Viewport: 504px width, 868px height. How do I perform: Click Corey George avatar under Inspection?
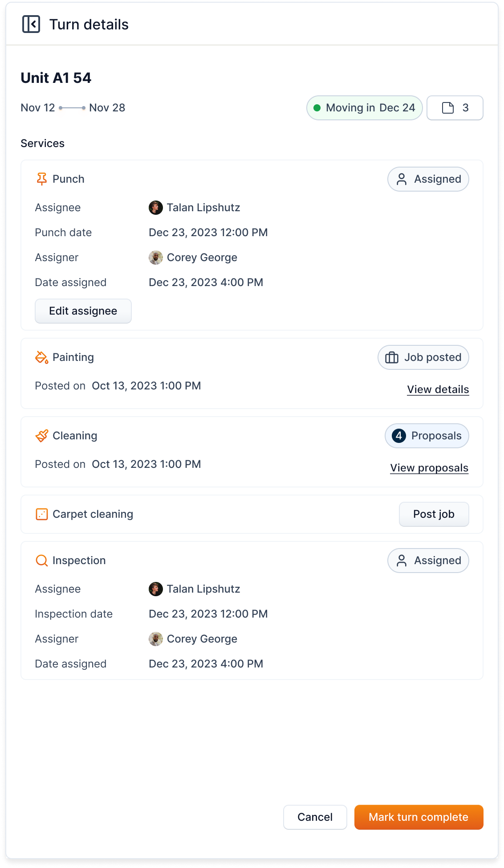[x=156, y=639]
